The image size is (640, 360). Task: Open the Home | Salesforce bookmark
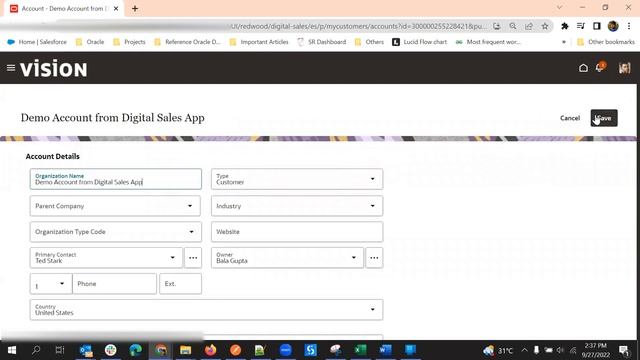(37, 42)
